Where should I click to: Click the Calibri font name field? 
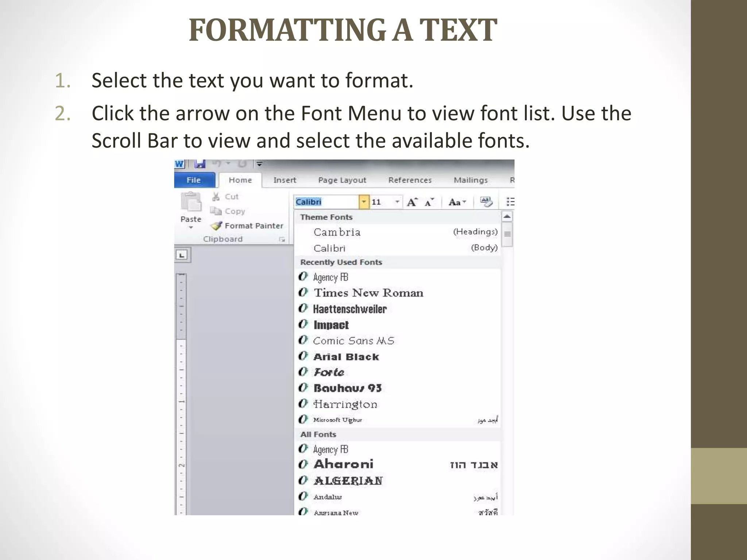[327, 202]
